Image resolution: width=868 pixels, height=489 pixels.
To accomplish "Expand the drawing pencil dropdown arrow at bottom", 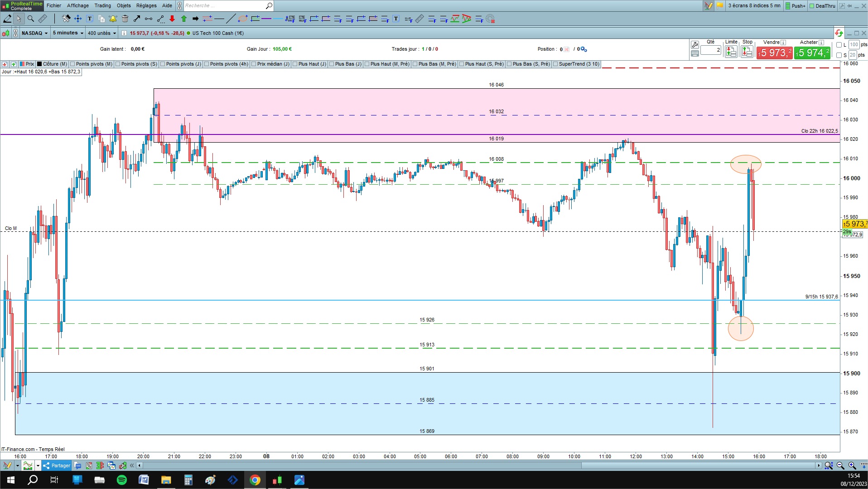I will [x=17, y=465].
